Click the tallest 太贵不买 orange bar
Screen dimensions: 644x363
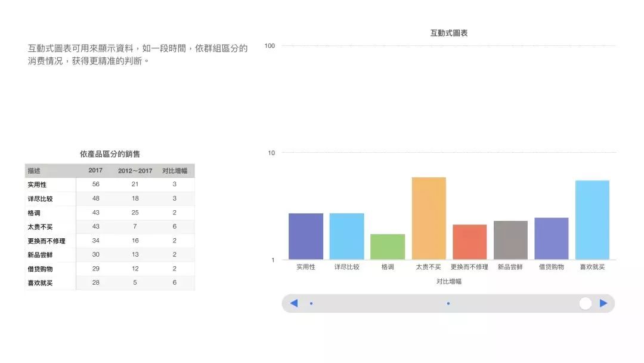pyautogui.click(x=428, y=218)
